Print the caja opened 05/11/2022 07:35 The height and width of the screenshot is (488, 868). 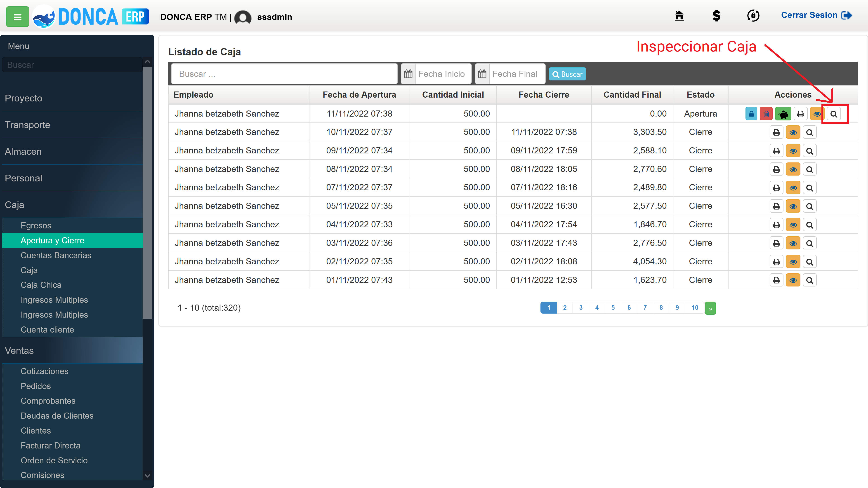click(x=776, y=206)
